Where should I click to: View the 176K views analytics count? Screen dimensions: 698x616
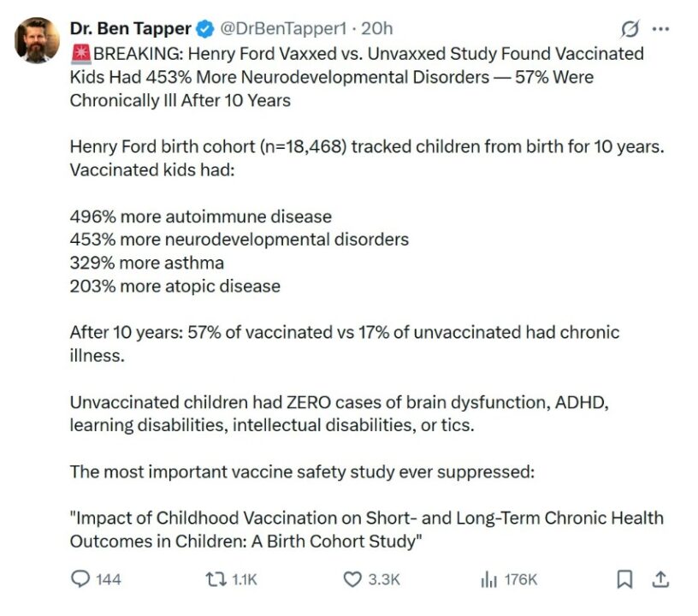coord(521,580)
